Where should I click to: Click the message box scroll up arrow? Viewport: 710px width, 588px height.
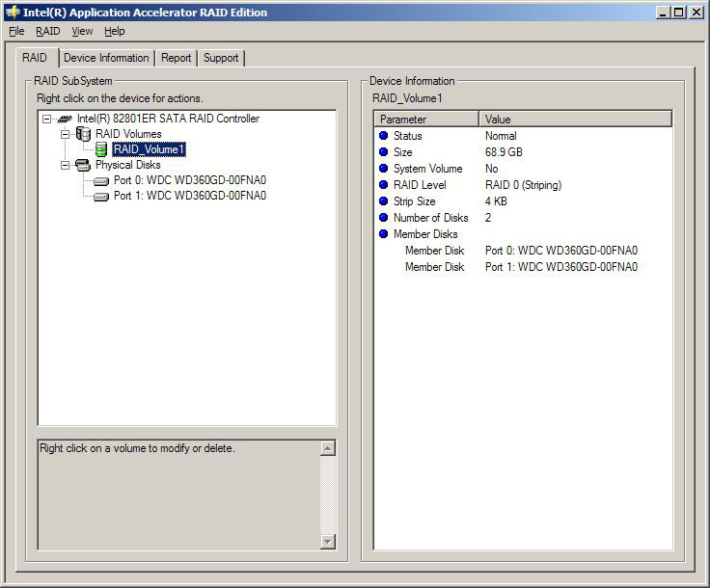pyautogui.click(x=327, y=448)
